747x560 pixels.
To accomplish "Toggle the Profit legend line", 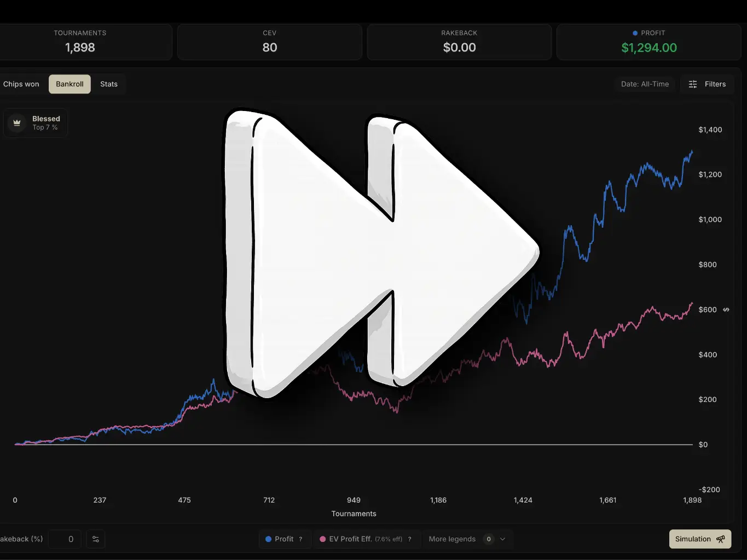I will (280, 539).
